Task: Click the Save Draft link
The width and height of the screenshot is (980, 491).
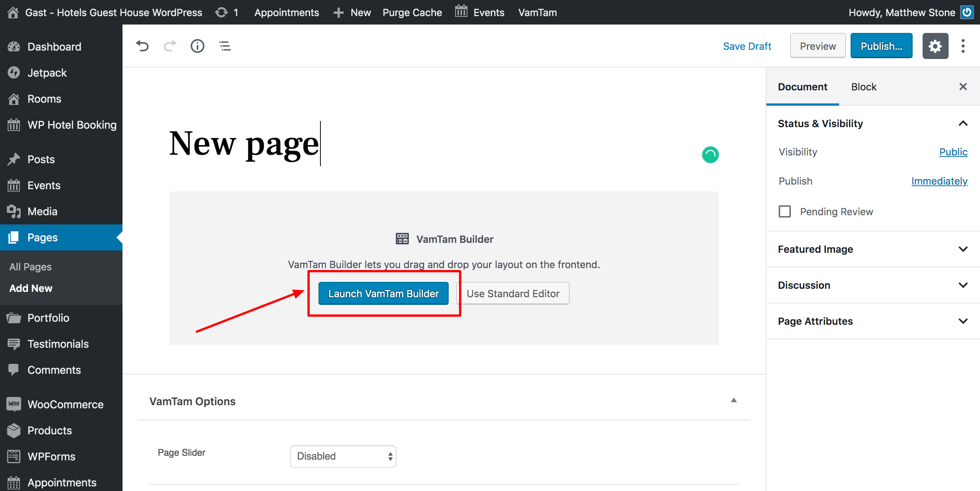Action: tap(747, 46)
